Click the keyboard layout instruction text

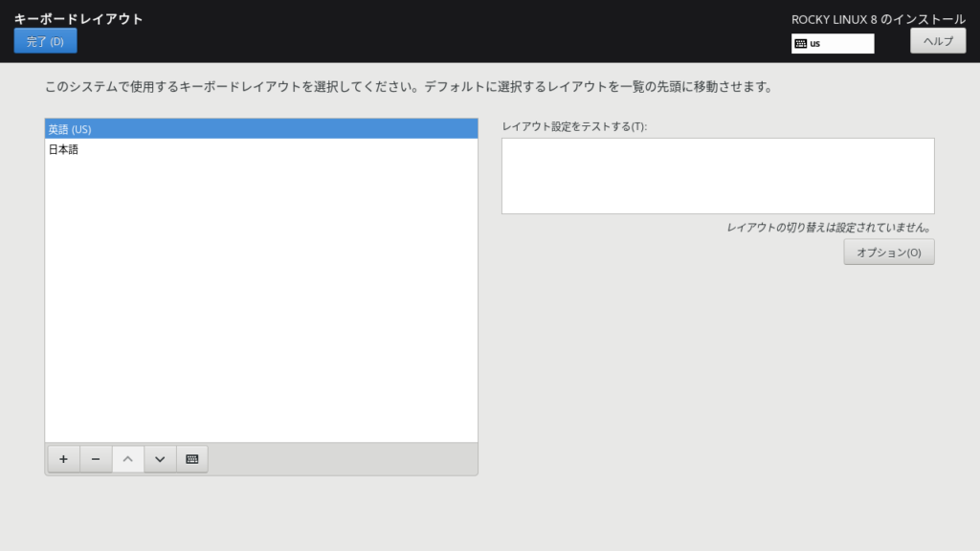[x=408, y=87]
